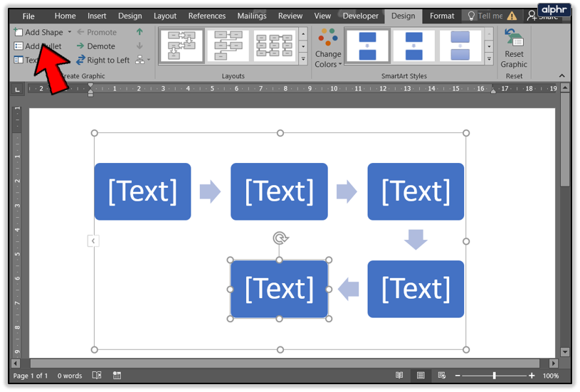
Task: Open the Mailings tab
Action: [252, 16]
